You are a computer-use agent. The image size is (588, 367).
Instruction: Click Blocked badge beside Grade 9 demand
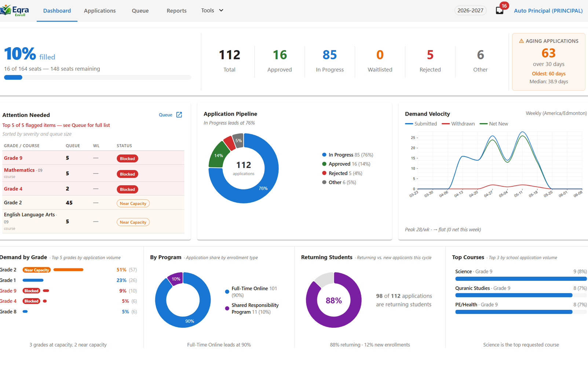31,291
